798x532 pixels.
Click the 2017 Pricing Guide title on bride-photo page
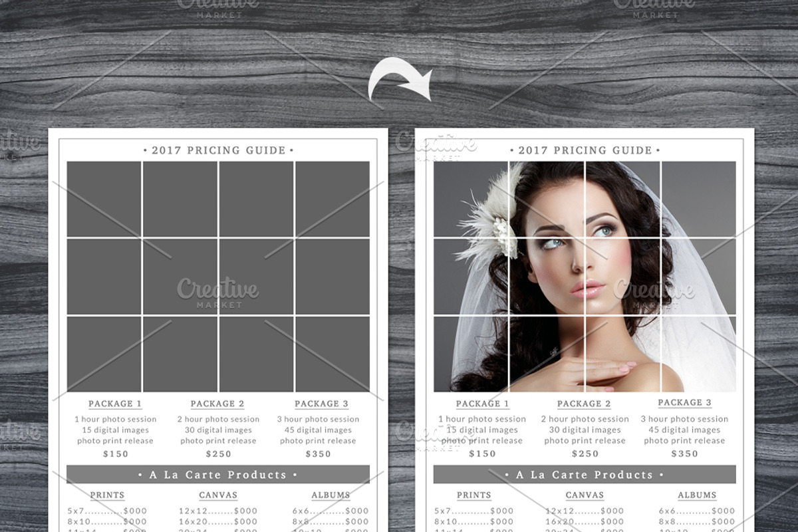coord(585,150)
